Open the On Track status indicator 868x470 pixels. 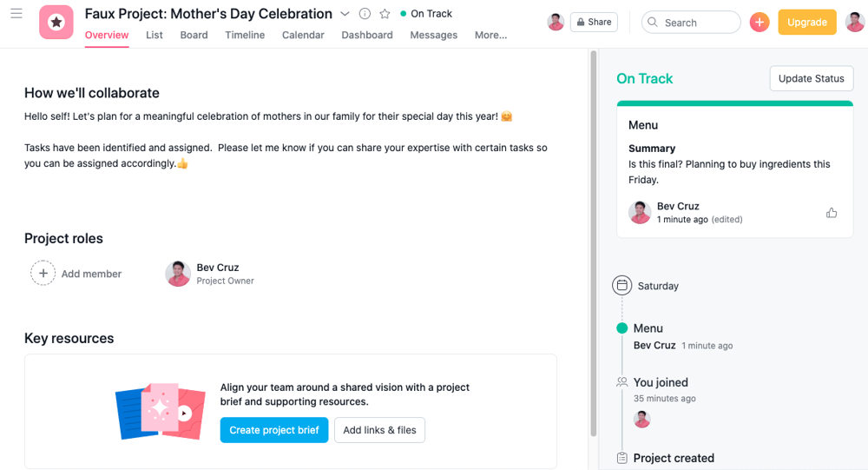point(425,14)
